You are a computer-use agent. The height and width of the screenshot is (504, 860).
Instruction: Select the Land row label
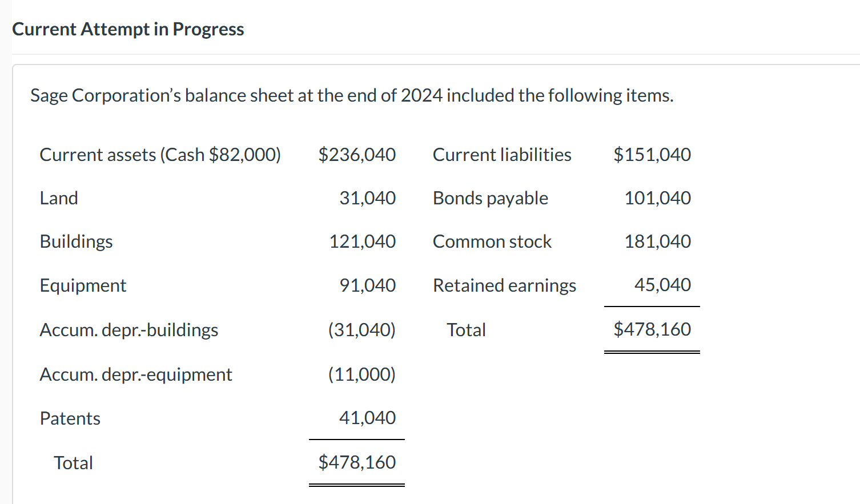click(x=59, y=198)
